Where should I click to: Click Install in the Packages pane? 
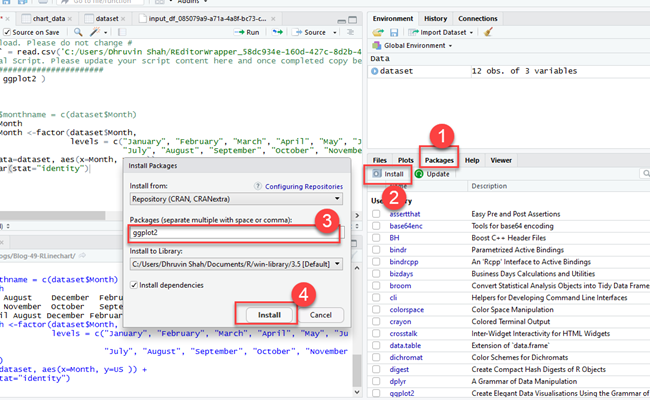click(388, 174)
